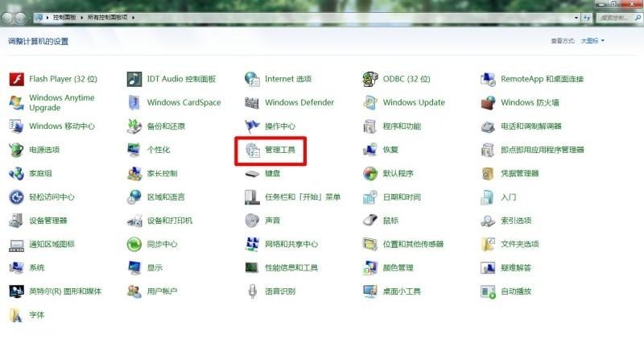Image resolution: width=644 pixels, height=343 pixels.
Task: Open the 语音识别 microphone icon
Action: click(252, 291)
